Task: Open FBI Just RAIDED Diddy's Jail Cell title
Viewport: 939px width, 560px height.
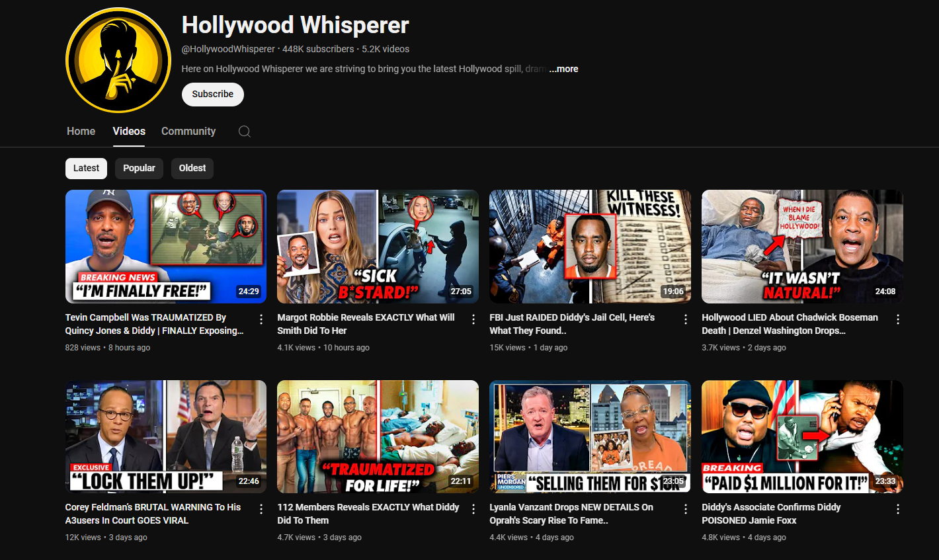Action: tap(572, 324)
